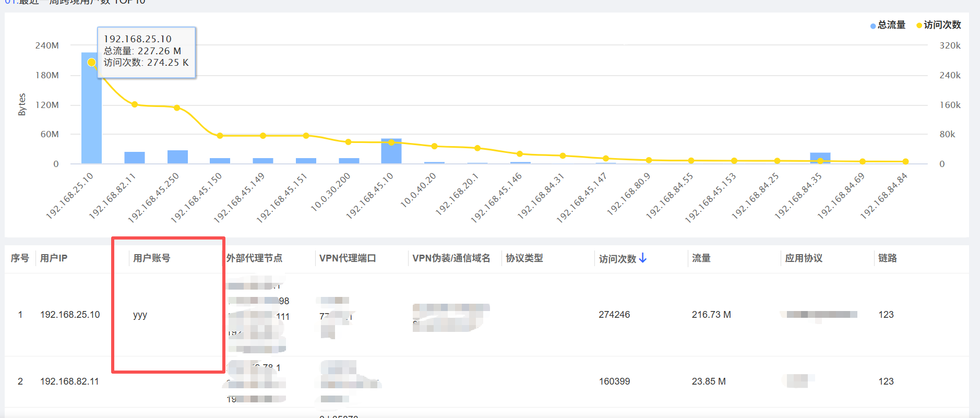The height and width of the screenshot is (418, 980).
Task: Click the blue bar for 192.168.45.10
Action: point(391,152)
